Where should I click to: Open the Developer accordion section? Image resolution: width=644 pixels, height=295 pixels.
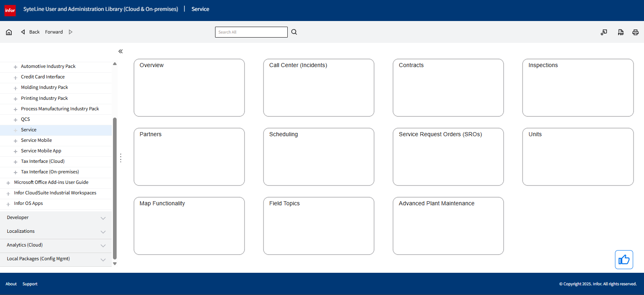click(x=56, y=218)
